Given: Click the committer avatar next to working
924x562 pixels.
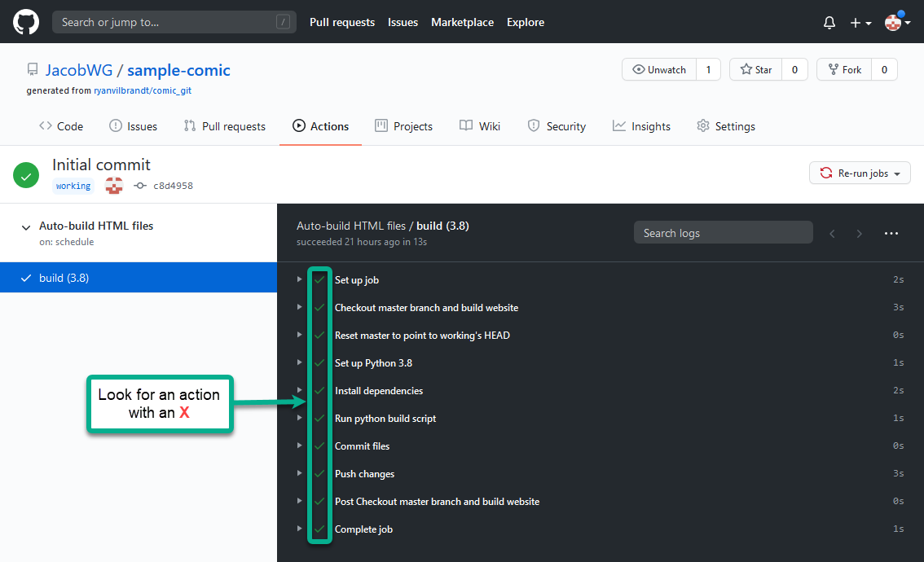Looking at the screenshot, I should [x=114, y=186].
